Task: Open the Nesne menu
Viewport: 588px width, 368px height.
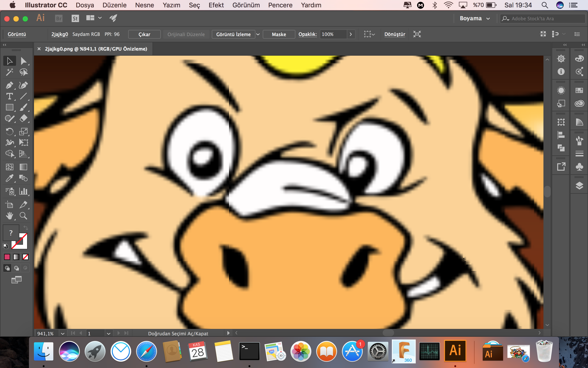Action: [144, 5]
